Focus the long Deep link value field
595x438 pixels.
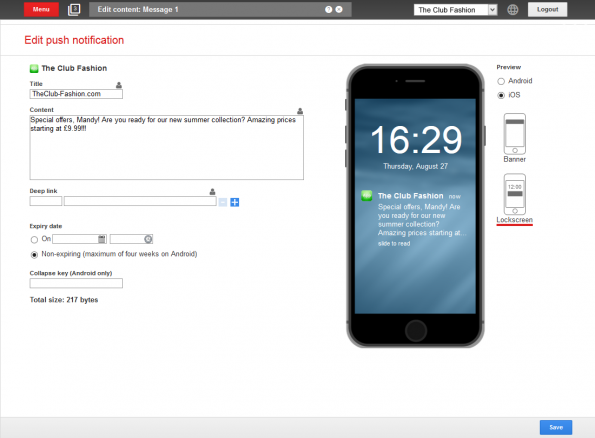pyautogui.click(x=140, y=201)
